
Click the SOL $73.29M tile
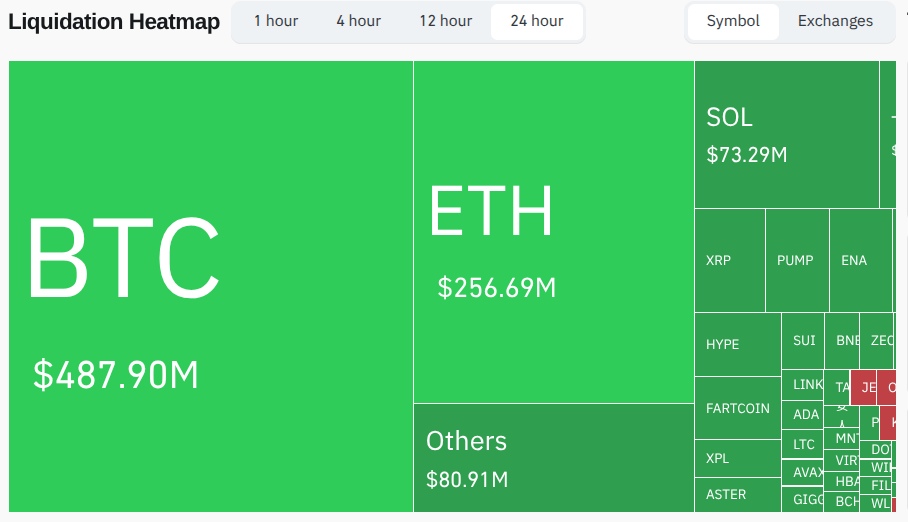point(786,134)
